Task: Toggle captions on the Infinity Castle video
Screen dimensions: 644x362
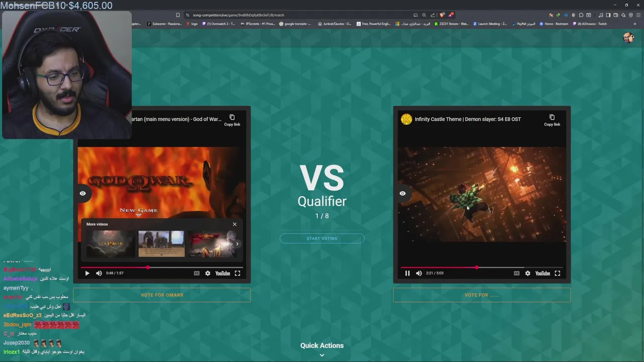Action: [x=517, y=274]
